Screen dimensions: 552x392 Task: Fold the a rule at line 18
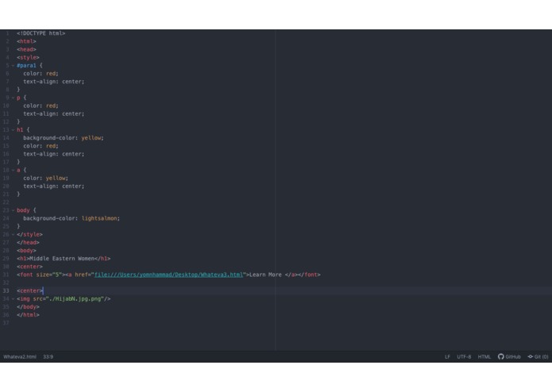13,170
